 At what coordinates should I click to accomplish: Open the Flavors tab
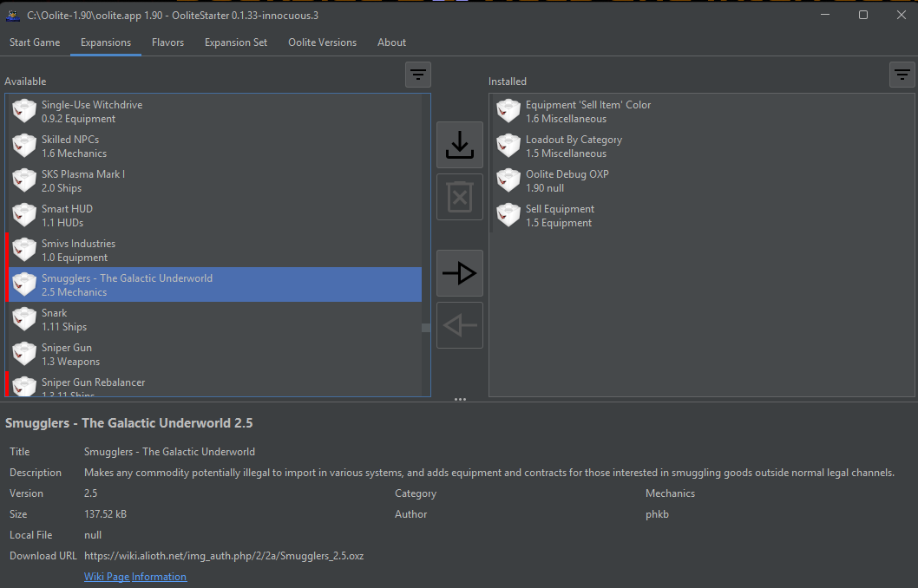click(x=167, y=42)
